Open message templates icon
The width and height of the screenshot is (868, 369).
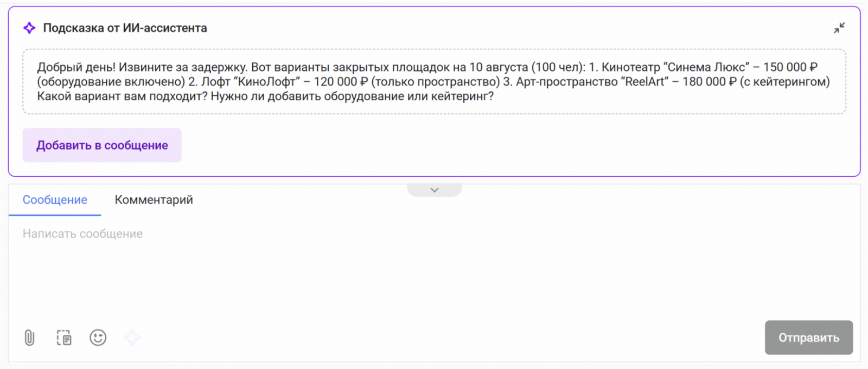64,338
